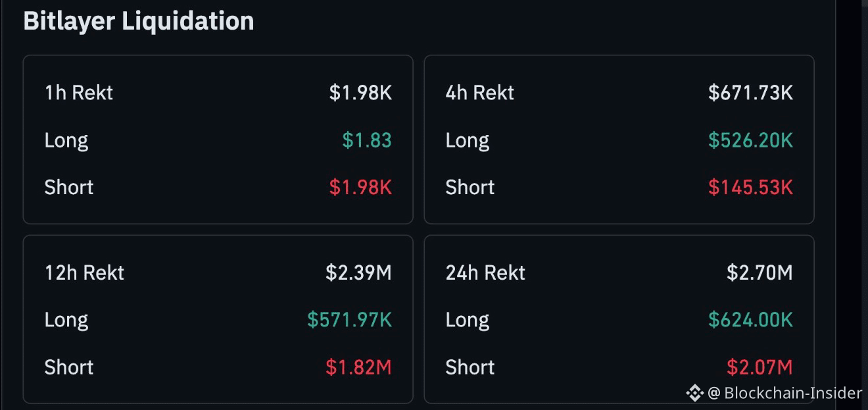The width and height of the screenshot is (868, 410).
Task: Click the 24h Rekt total $2.70M
Action: tap(759, 272)
